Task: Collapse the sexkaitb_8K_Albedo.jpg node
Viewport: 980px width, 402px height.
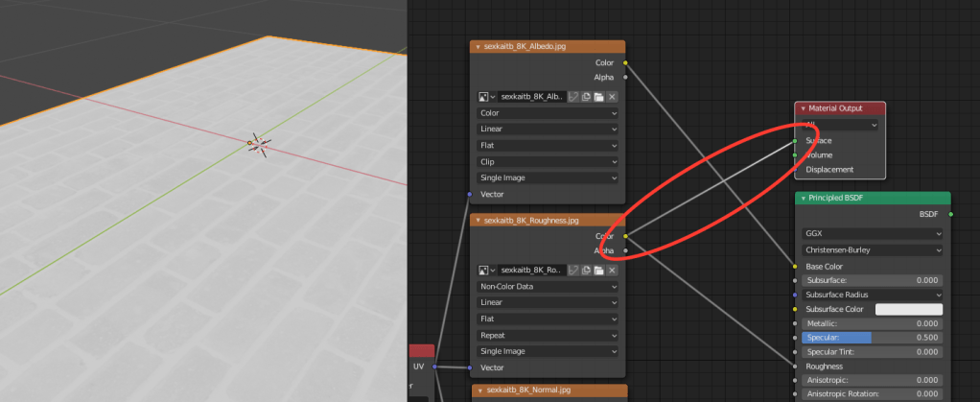Action: pos(478,46)
